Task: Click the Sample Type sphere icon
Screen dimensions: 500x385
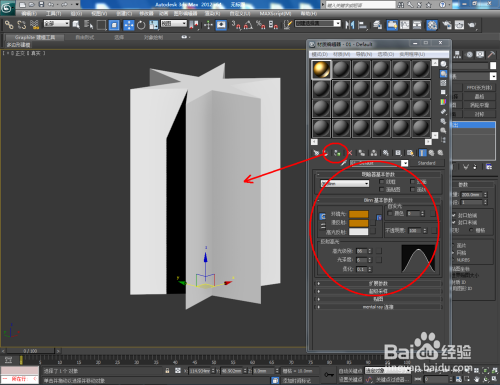Action: click(x=443, y=64)
